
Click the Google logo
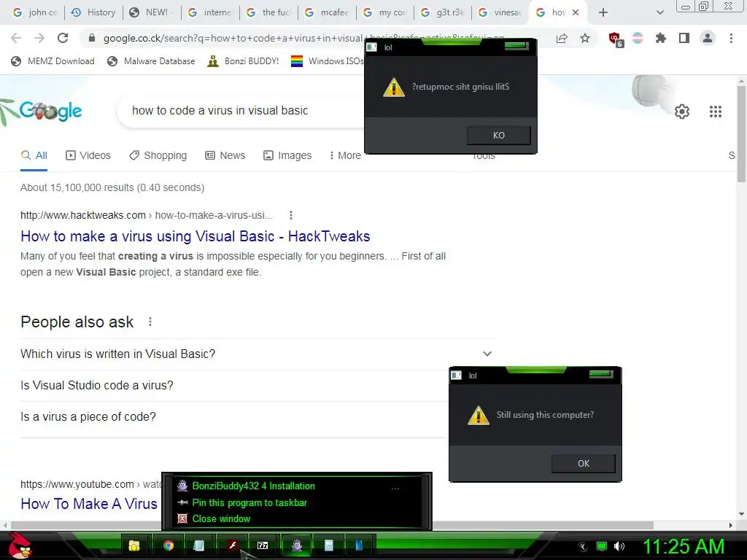50,111
